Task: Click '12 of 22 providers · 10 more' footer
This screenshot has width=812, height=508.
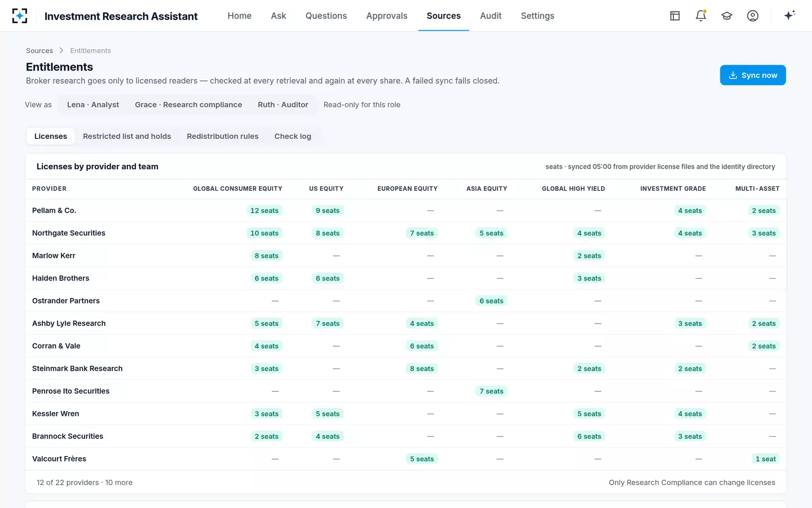Action: pos(85,483)
